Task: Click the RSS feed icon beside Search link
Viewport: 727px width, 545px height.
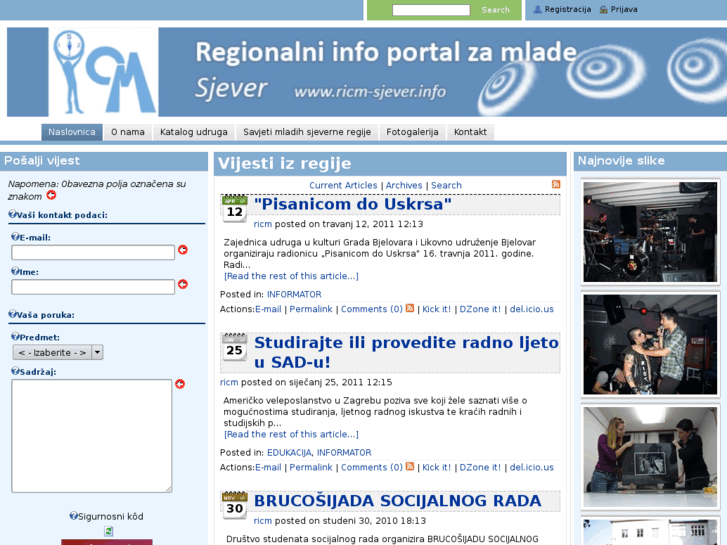Action: [556, 185]
